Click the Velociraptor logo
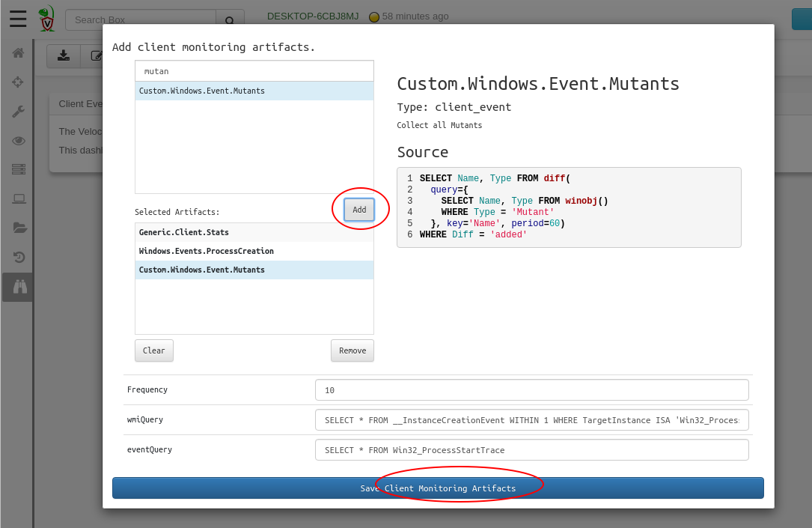The image size is (812, 528). pyautogui.click(x=46, y=19)
